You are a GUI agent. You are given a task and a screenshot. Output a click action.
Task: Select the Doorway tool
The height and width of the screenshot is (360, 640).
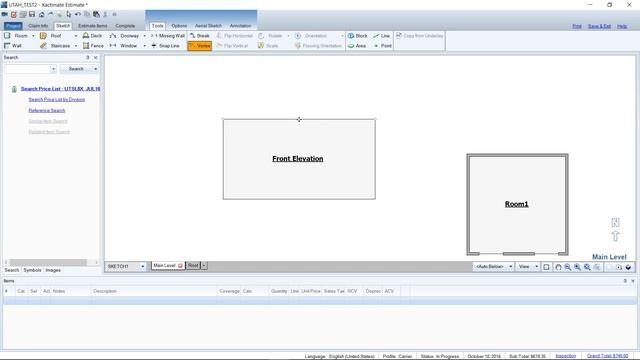coord(124,36)
